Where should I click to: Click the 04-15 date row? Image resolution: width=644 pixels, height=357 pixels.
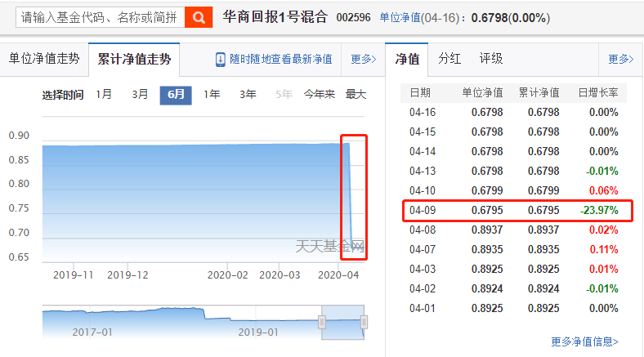514,132
